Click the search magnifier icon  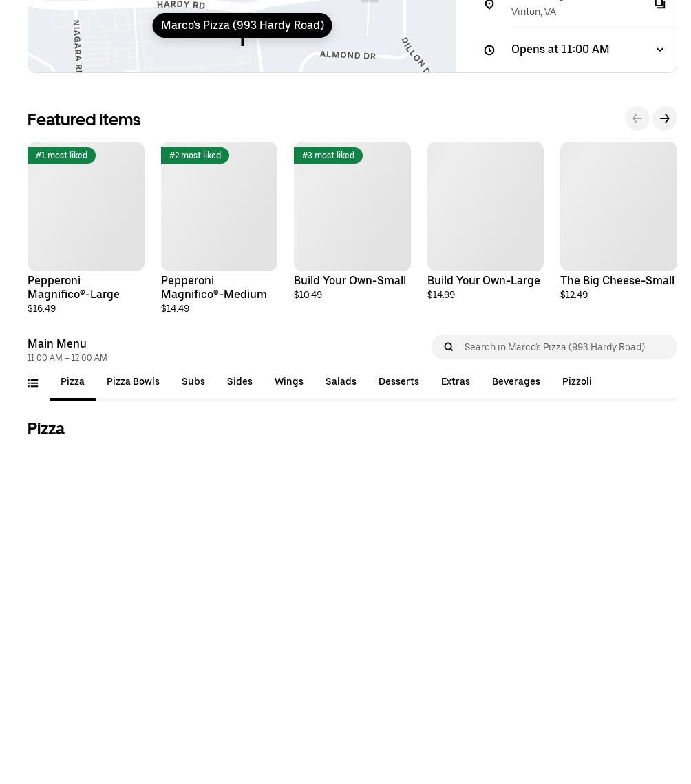coord(449,347)
